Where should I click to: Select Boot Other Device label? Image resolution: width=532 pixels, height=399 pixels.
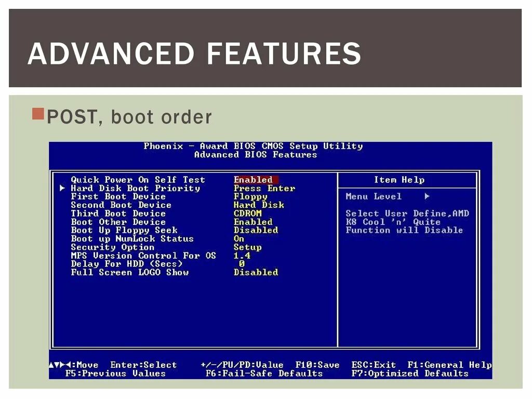click(x=118, y=222)
